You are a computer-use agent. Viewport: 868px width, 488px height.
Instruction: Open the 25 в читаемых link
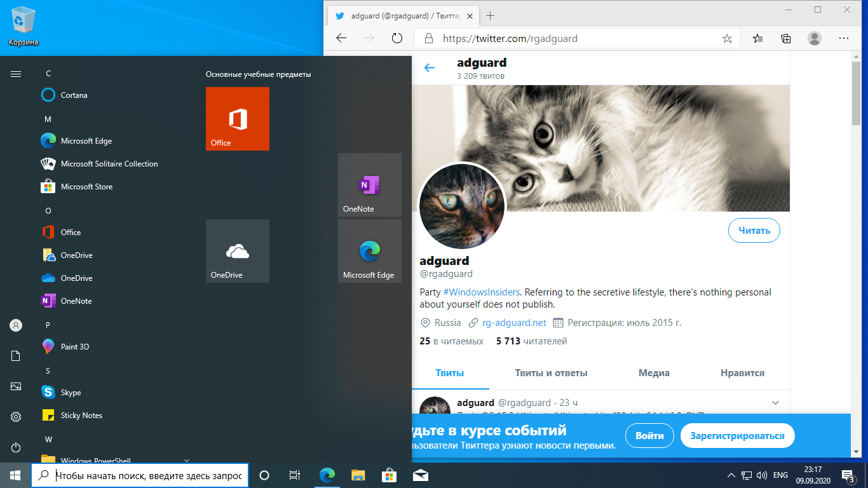452,341
